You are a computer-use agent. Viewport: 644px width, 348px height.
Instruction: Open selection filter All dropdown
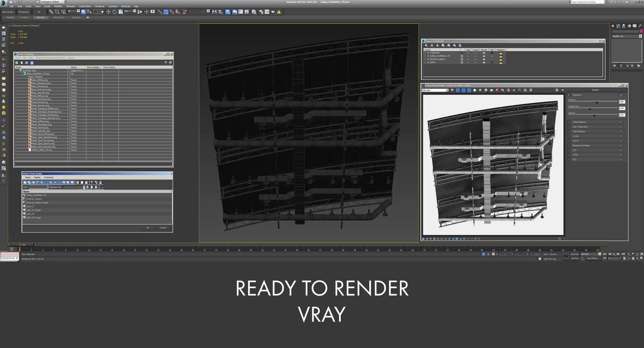coord(74,11)
